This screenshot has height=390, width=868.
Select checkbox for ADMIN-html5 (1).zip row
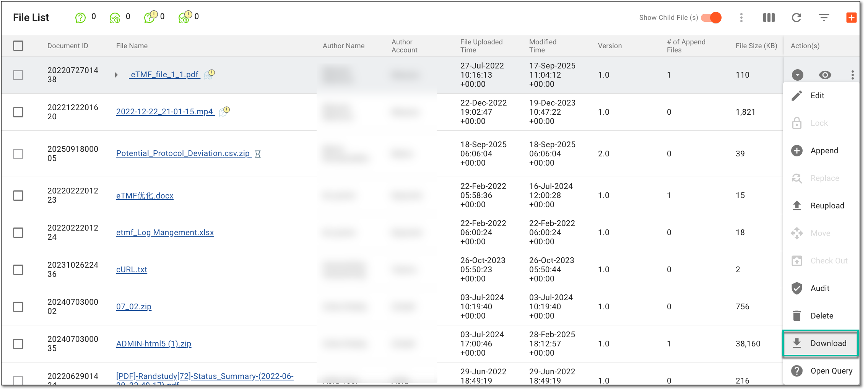click(18, 344)
